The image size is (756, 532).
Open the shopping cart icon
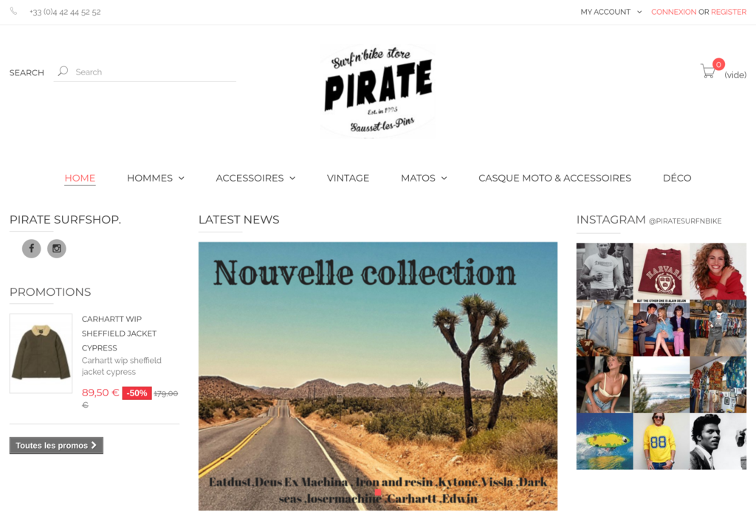(708, 72)
